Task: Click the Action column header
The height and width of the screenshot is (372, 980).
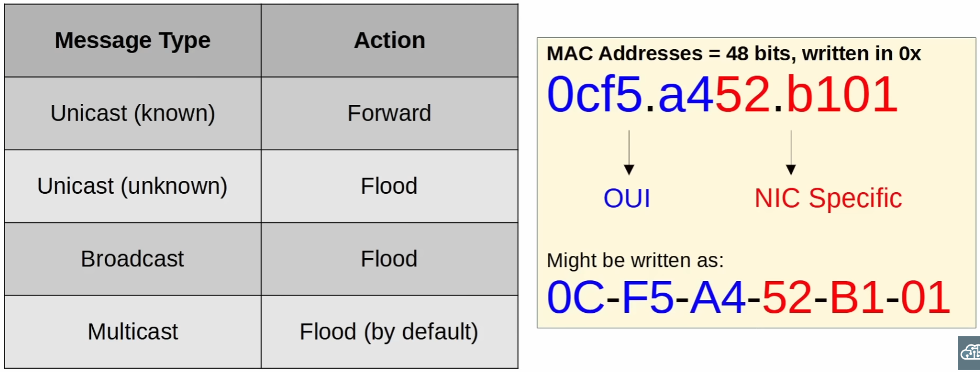Action: (390, 40)
